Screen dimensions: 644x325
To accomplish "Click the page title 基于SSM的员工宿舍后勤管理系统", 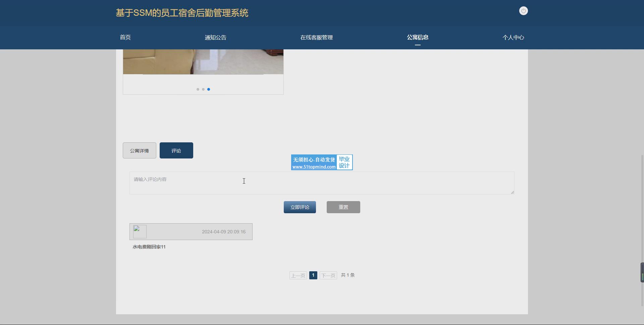I will coord(182,13).
